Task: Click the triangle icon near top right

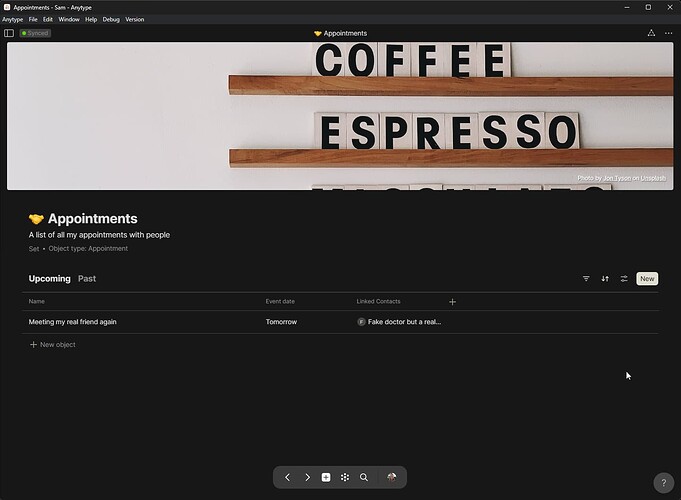Action: pos(651,33)
